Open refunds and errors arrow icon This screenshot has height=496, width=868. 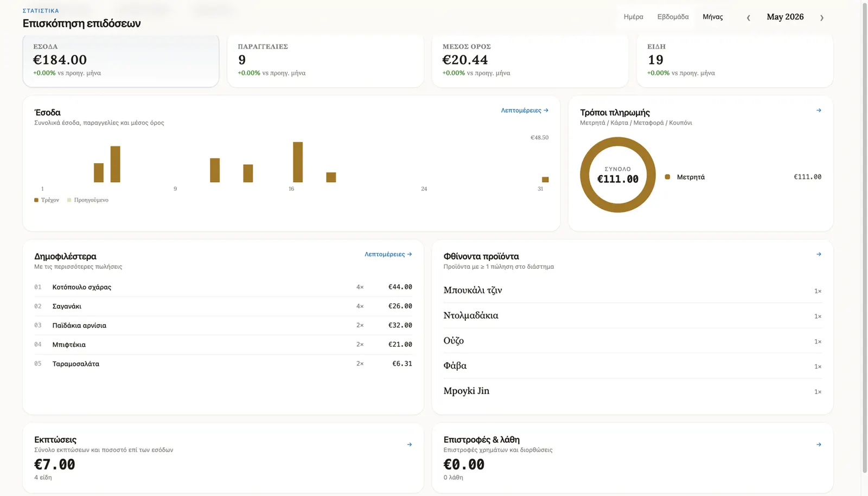[x=819, y=445]
